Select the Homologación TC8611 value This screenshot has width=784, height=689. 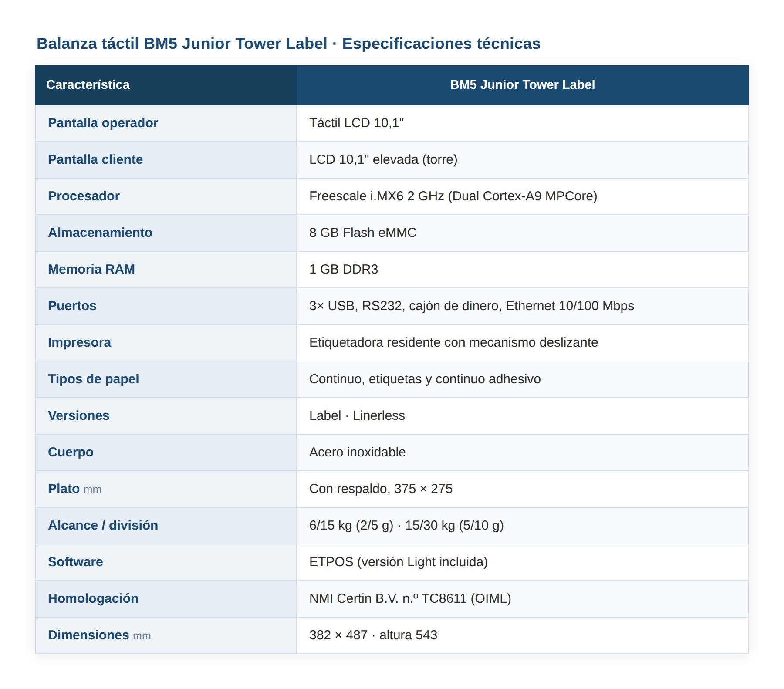coord(410,598)
